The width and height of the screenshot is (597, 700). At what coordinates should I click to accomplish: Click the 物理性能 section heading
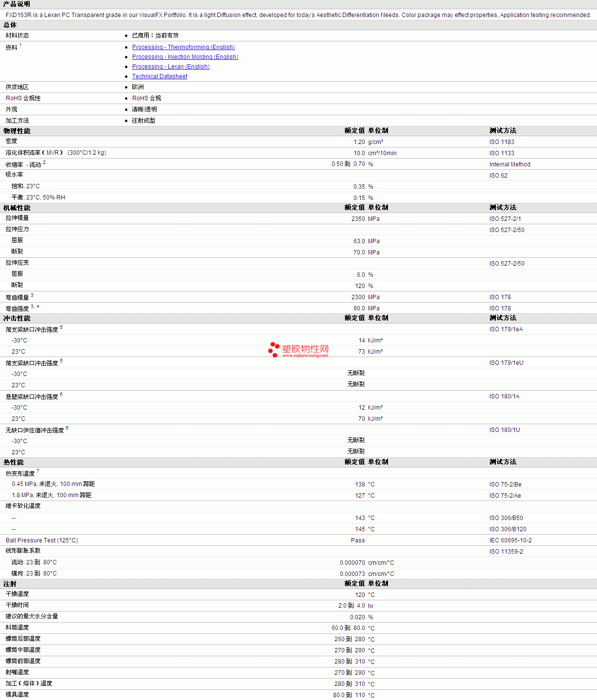coord(17,131)
